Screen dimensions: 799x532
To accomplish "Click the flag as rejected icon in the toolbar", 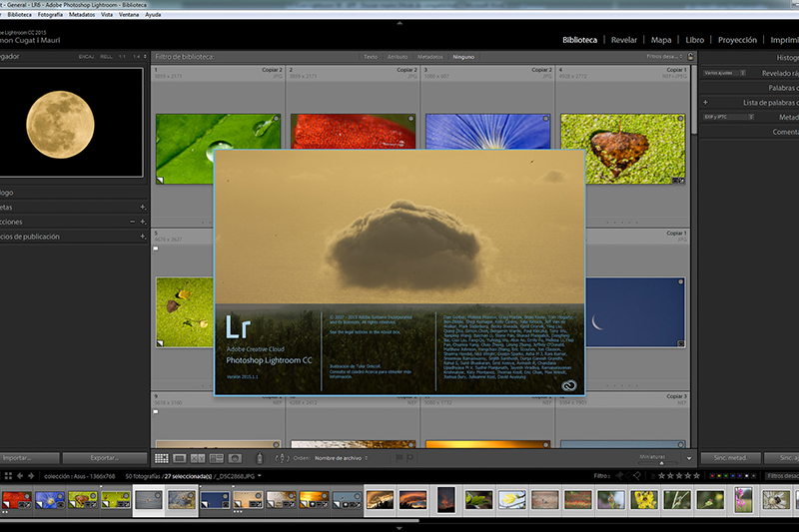I will coord(410,458).
